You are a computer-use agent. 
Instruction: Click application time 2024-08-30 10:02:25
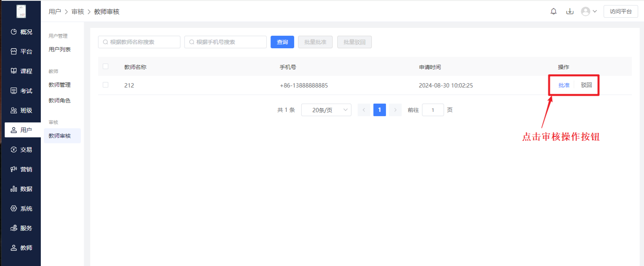tap(446, 85)
